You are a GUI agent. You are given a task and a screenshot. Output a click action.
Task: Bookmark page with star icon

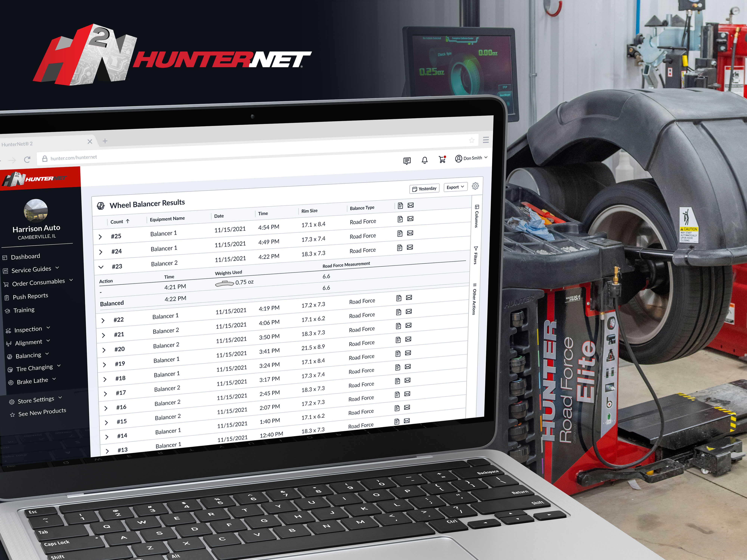coord(472,140)
